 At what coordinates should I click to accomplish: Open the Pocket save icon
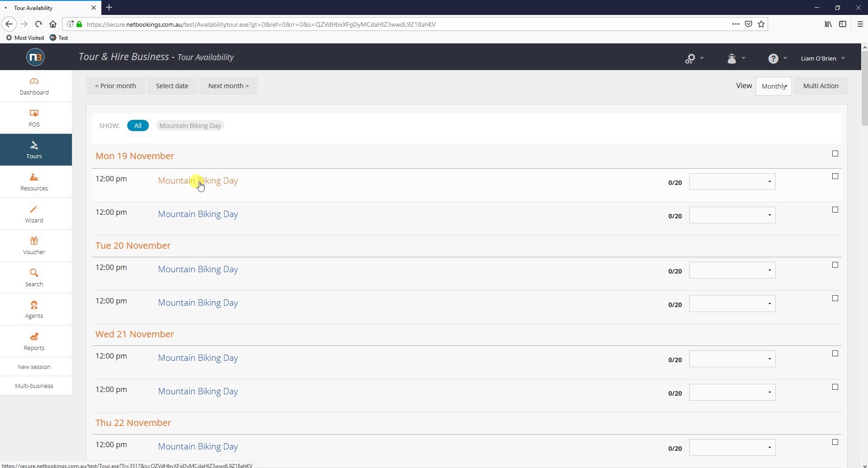(749, 24)
